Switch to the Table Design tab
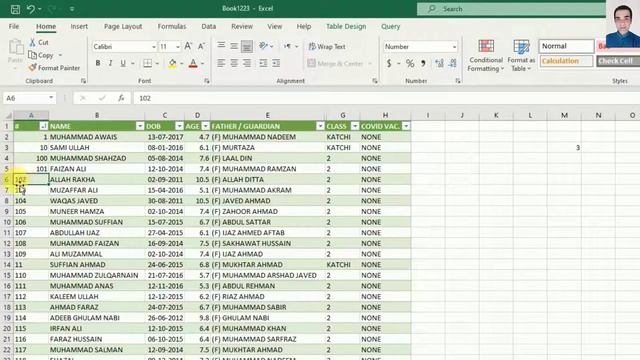Image resolution: width=640 pixels, height=360 pixels. (346, 26)
